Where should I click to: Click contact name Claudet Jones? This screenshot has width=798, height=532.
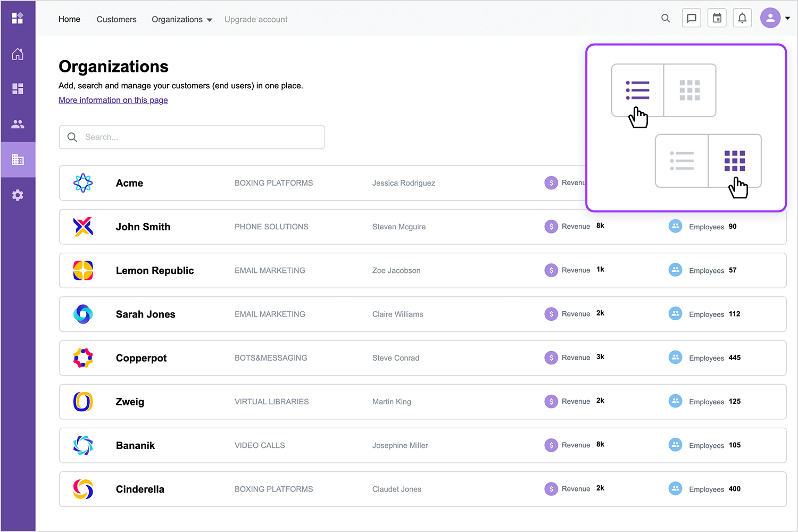pos(397,489)
